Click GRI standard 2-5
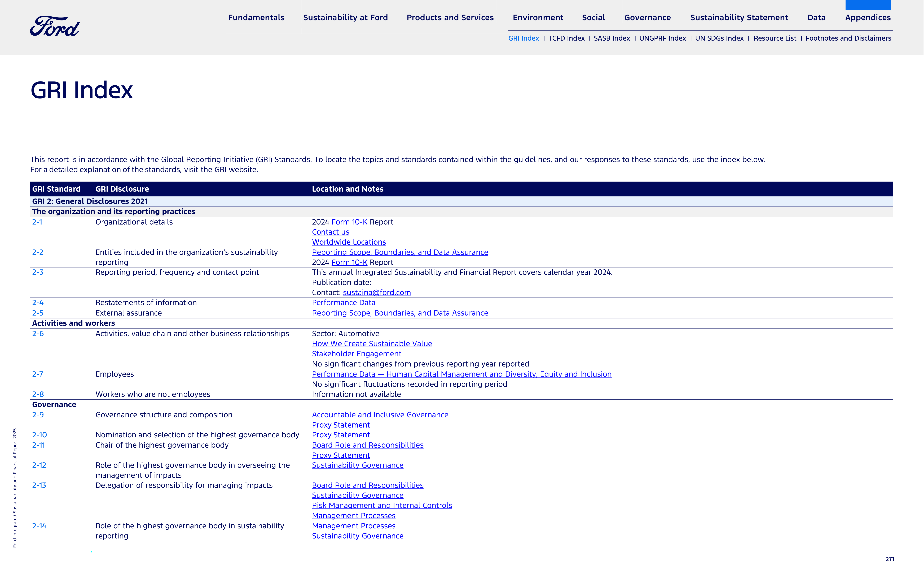 click(37, 313)
